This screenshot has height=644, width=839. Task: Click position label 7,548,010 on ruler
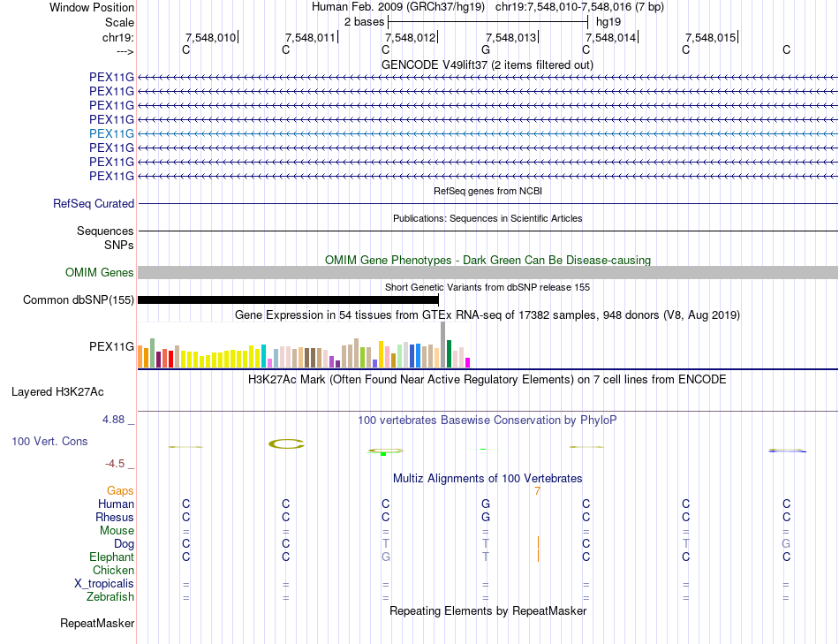point(210,37)
